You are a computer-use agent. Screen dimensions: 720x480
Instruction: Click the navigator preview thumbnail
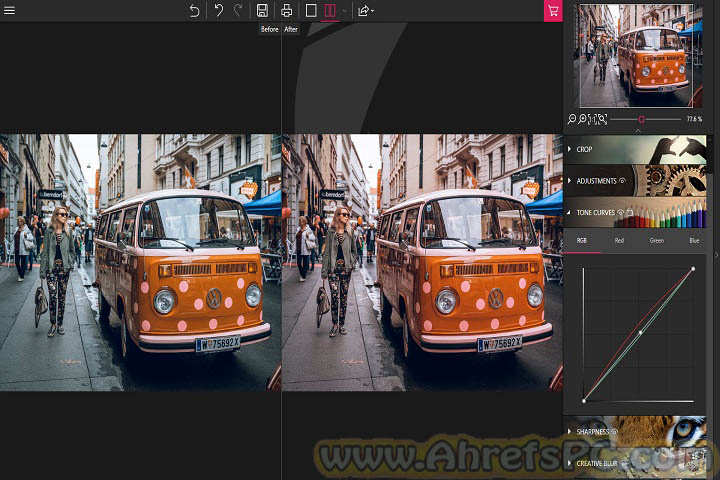[638, 56]
